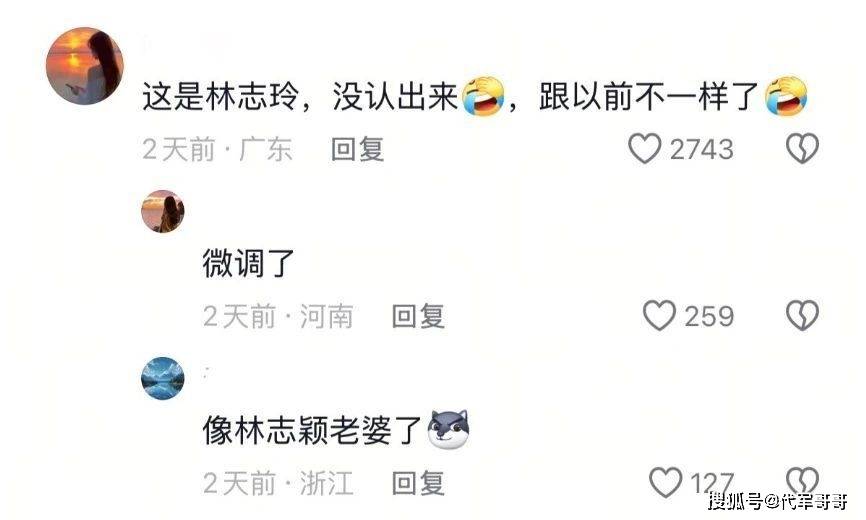The width and height of the screenshot is (866, 520).
Task: Like the 林志玲 comment with 2743 likes
Action: coord(645,148)
